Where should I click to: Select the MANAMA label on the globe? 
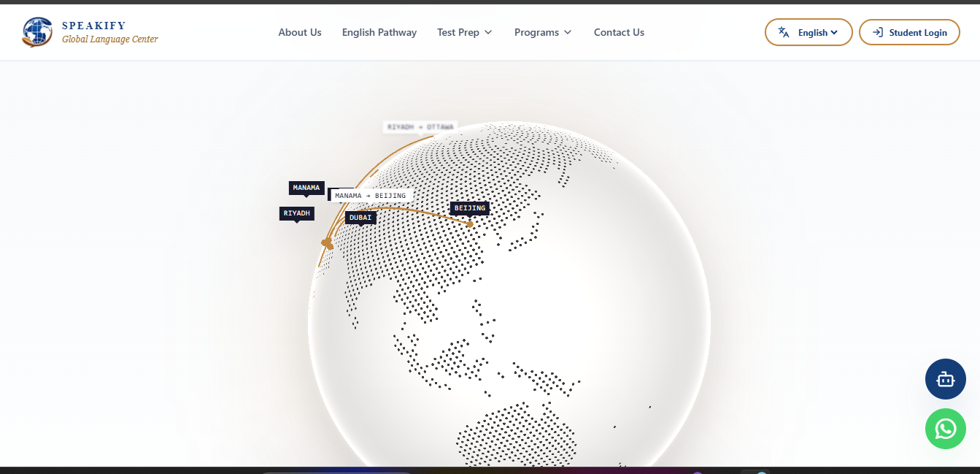[x=306, y=188]
